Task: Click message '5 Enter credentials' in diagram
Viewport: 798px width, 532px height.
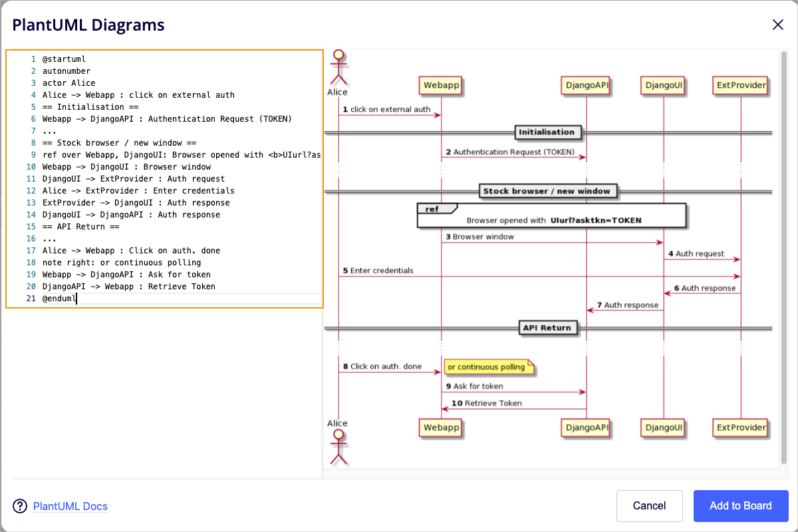Action: tap(378, 271)
